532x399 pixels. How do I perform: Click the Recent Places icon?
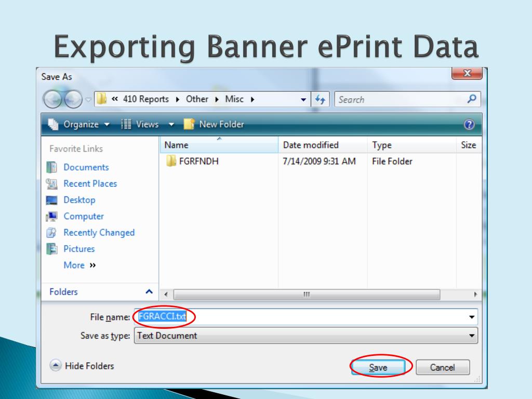point(51,183)
